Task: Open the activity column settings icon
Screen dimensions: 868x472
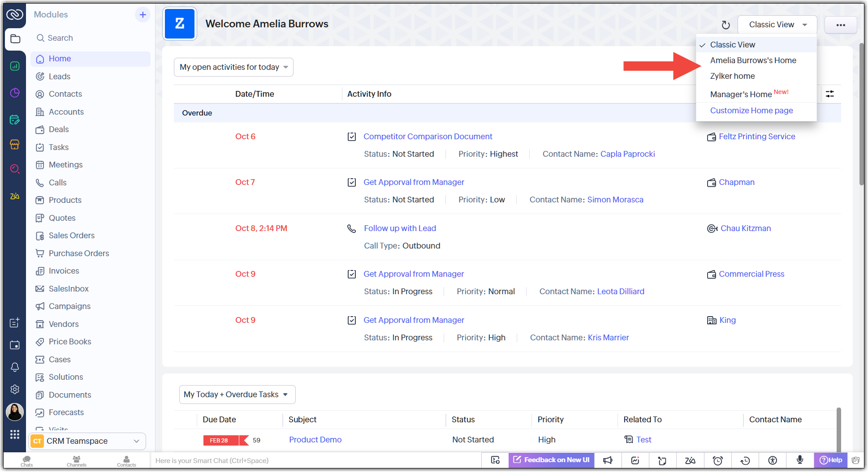Action: coord(829,94)
